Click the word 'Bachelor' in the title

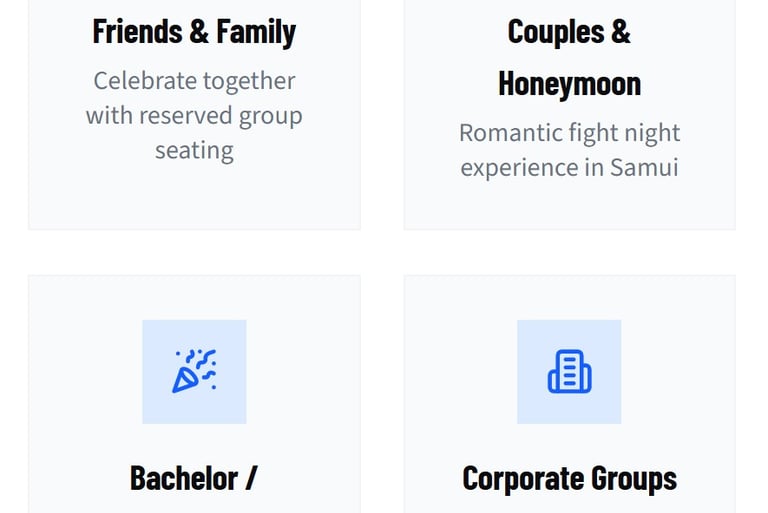pos(184,478)
